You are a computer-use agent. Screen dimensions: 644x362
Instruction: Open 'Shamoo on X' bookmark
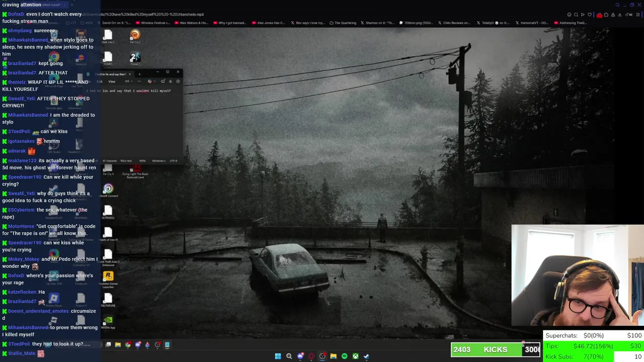point(378,23)
